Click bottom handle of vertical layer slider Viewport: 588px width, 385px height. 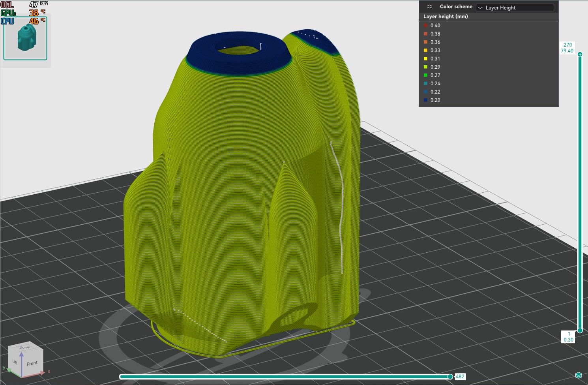(x=580, y=330)
